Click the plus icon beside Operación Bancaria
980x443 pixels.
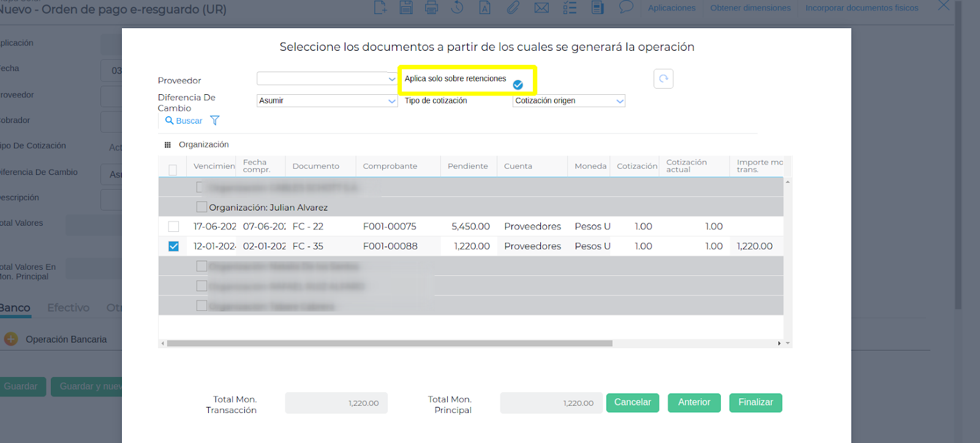point(11,339)
